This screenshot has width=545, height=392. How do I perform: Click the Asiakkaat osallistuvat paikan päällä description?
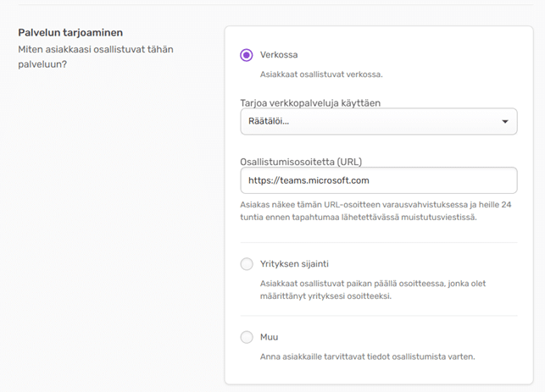coord(373,290)
